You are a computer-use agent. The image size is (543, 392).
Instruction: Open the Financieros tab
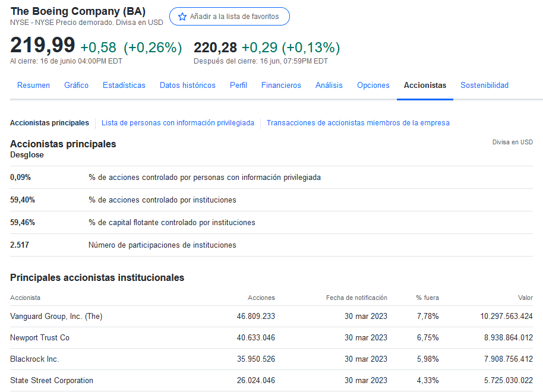point(281,85)
